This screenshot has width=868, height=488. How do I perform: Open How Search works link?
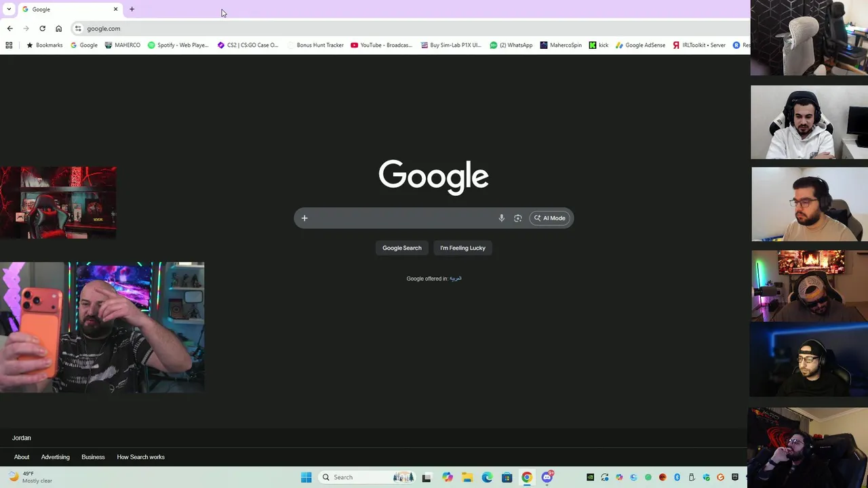click(141, 457)
